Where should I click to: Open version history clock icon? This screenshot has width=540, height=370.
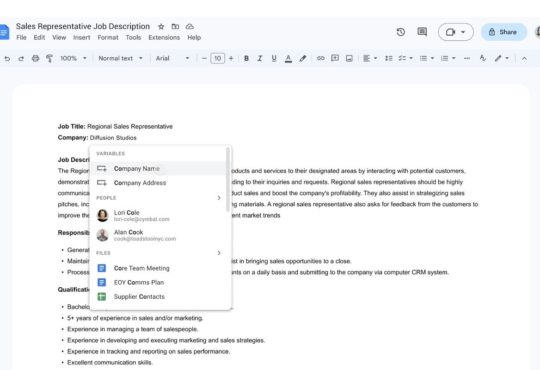(x=401, y=32)
